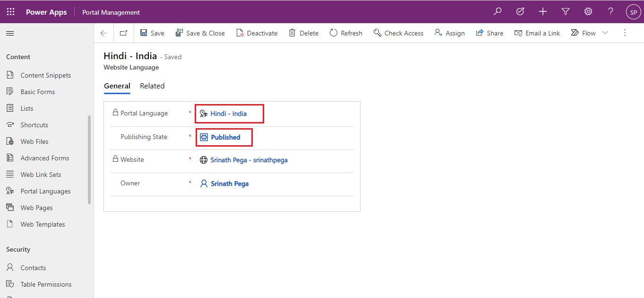This screenshot has width=644, height=298.
Task: Open the SP user account menu
Action: coord(633,12)
